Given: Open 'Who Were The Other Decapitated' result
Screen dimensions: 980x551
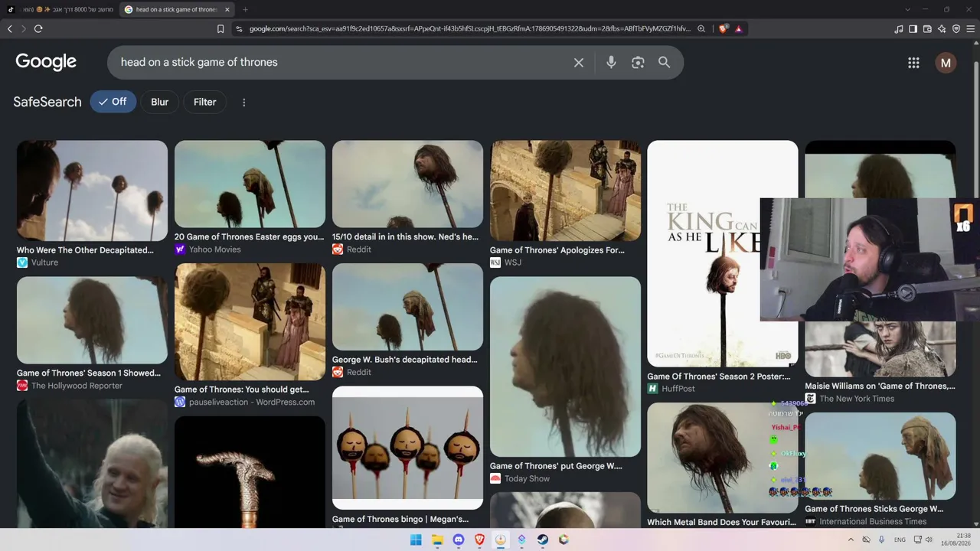Looking at the screenshot, I should click(85, 250).
